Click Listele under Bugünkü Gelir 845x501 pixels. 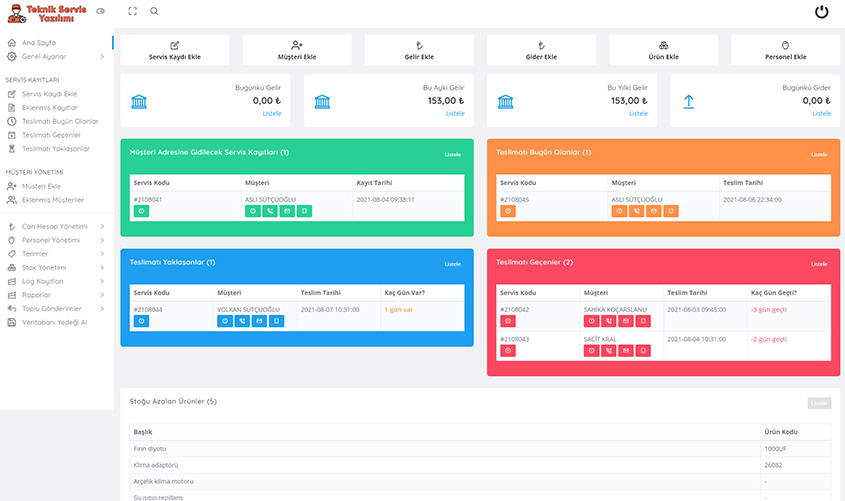(272, 114)
